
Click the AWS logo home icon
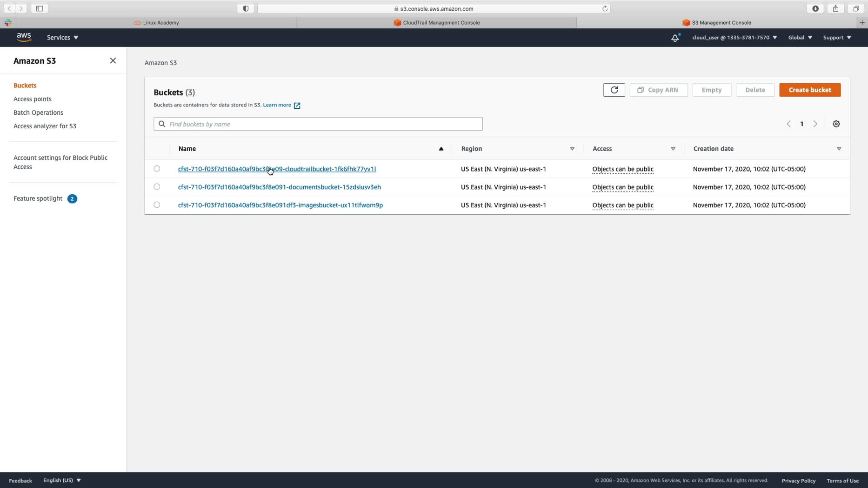(24, 37)
